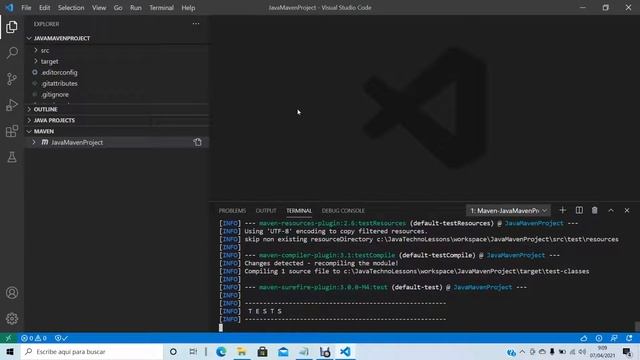
Task: Show errors and warnings count in status bar
Action: [x=34, y=338]
